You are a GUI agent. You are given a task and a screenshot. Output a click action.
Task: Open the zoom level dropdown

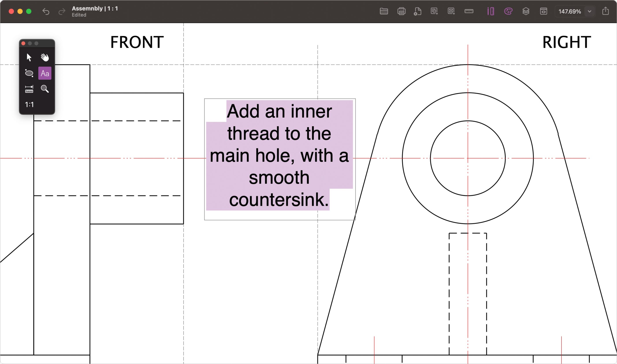[x=589, y=11]
